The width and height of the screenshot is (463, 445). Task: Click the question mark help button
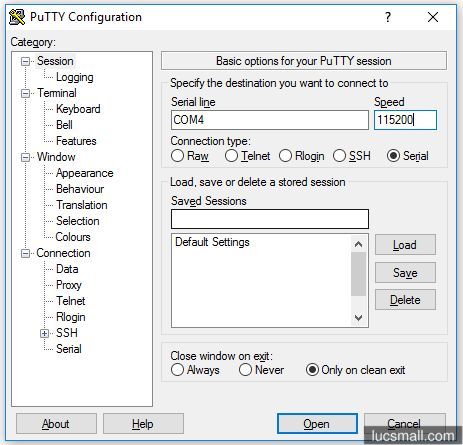(x=388, y=17)
